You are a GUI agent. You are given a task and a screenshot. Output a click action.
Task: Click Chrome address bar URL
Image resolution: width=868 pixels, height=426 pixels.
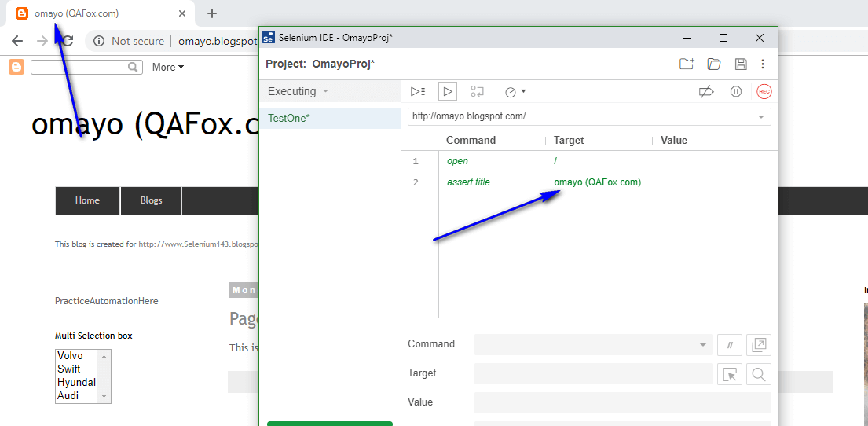(218, 41)
